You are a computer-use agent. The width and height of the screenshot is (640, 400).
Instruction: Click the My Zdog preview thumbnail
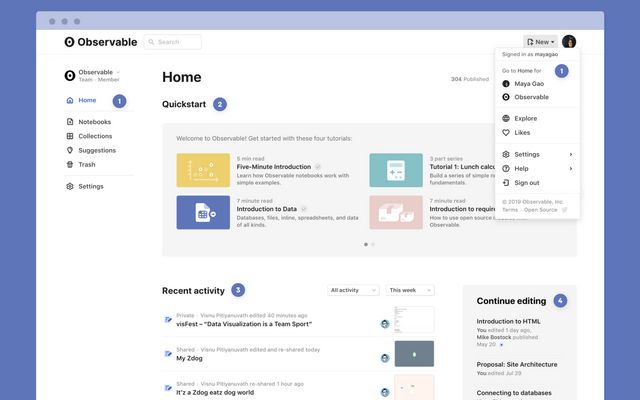click(x=414, y=354)
